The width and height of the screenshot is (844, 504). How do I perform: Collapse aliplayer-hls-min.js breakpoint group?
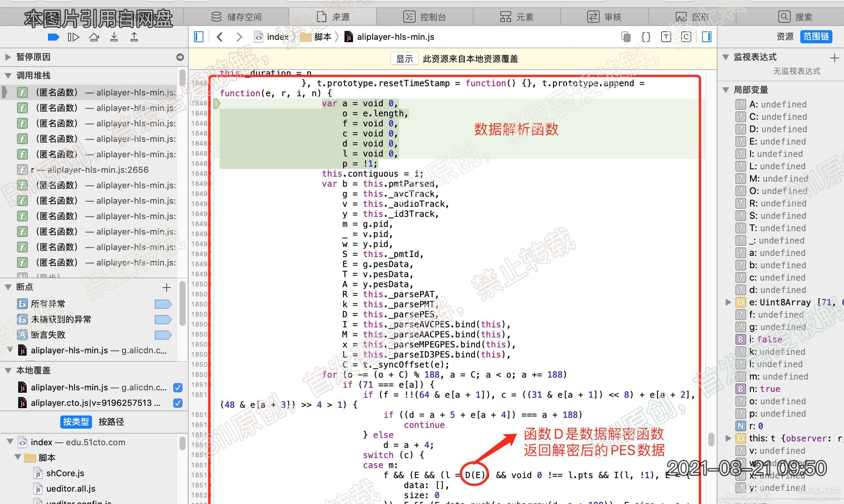pyautogui.click(x=10, y=350)
